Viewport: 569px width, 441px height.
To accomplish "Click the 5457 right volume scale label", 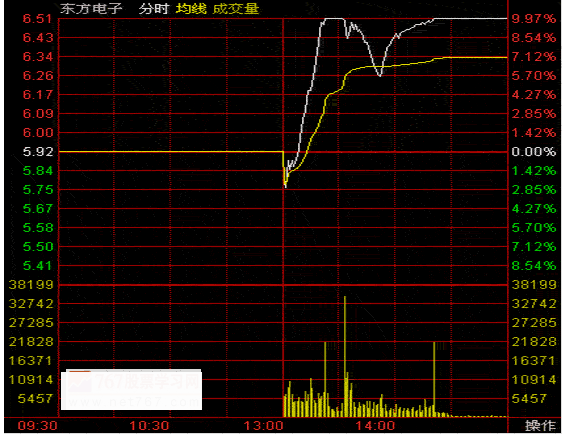I will (x=529, y=399).
